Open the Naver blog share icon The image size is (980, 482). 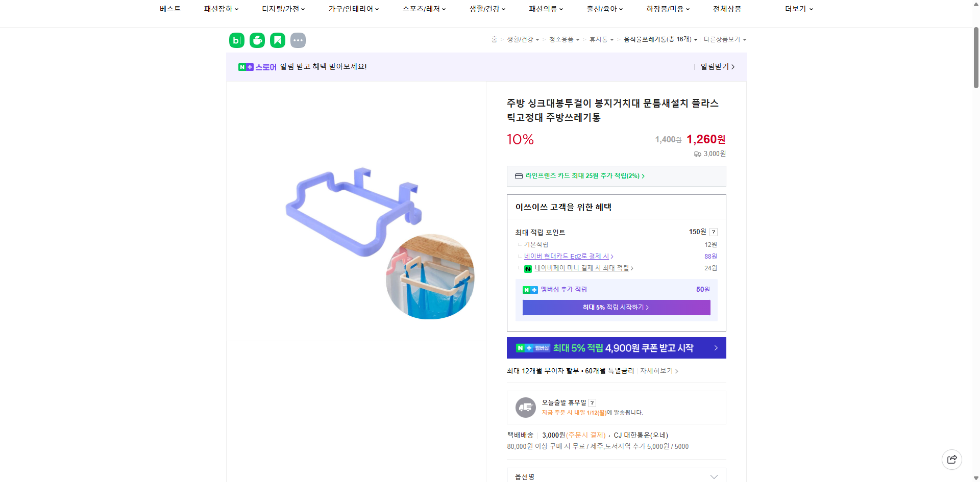coord(236,40)
